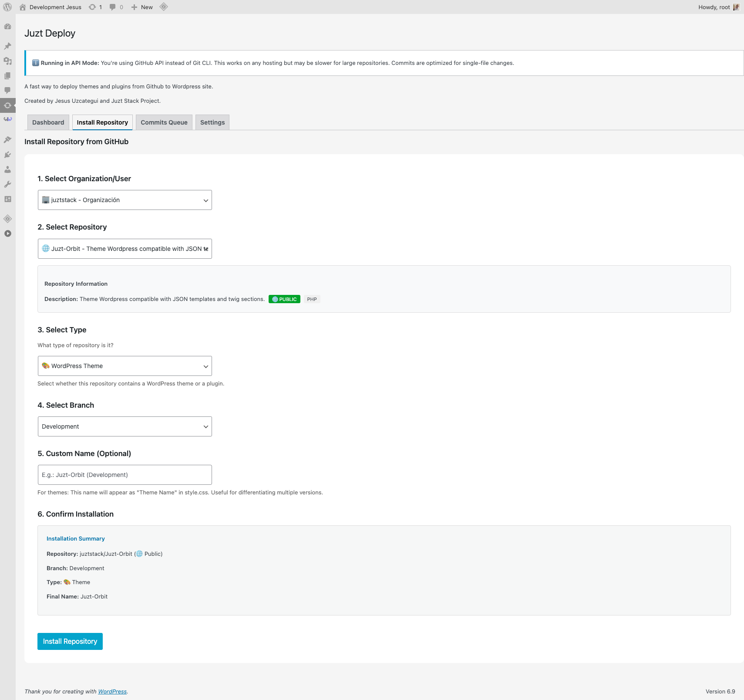
Task: Open Comments sidebar speech bubble icon
Action: click(x=7, y=91)
